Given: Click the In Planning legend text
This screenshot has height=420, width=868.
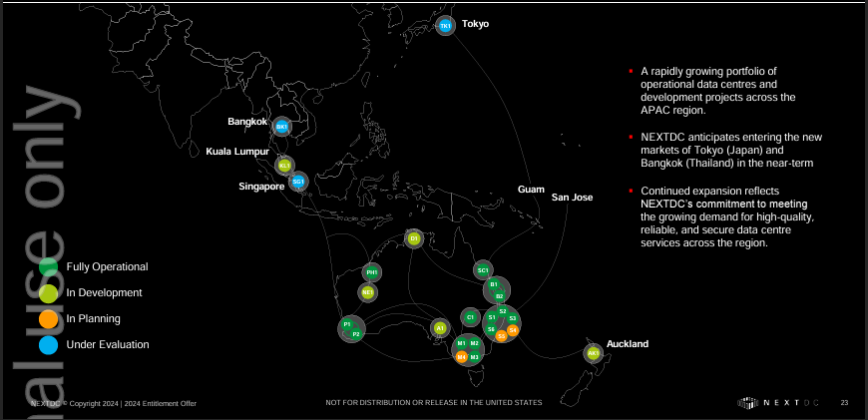Looking at the screenshot, I should click(93, 318).
